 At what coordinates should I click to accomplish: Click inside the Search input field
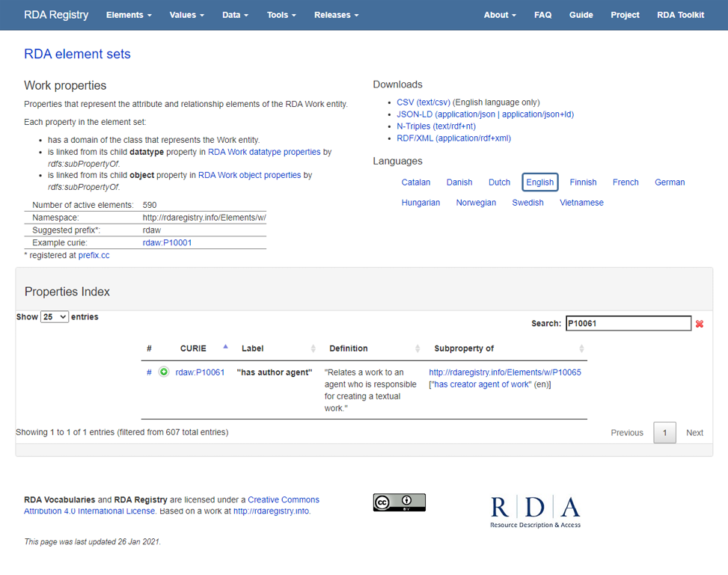628,323
